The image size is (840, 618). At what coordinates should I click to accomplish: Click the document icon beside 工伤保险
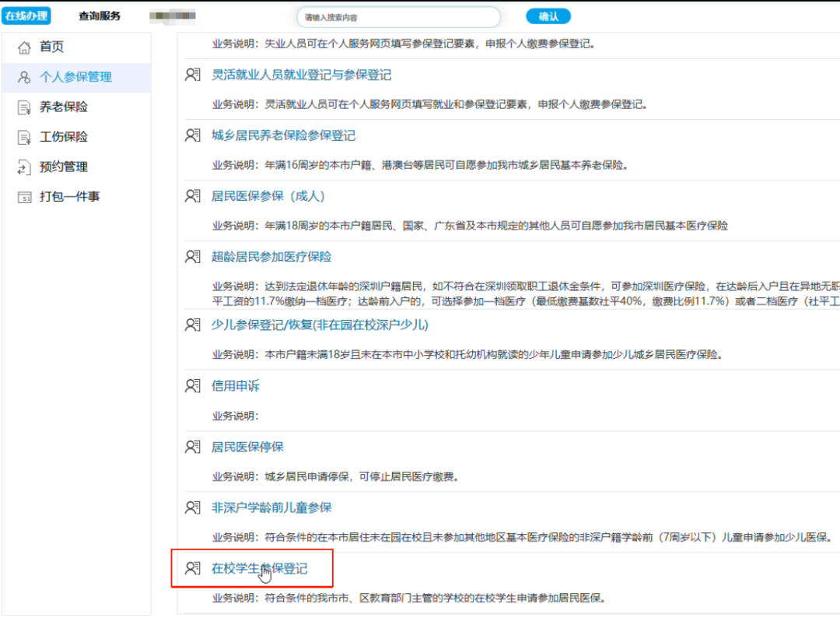click(24, 137)
